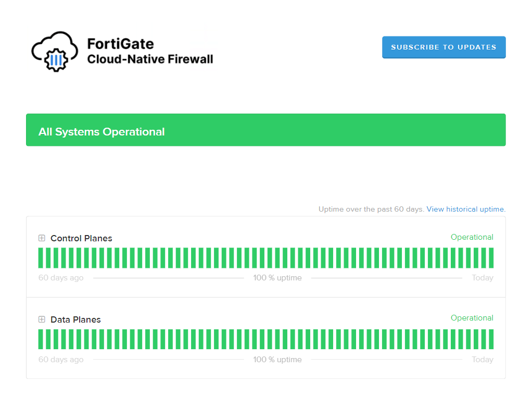This screenshot has width=532, height=394.
Task: Click the 60 days ago label under Control Planes
Action: (x=60, y=278)
